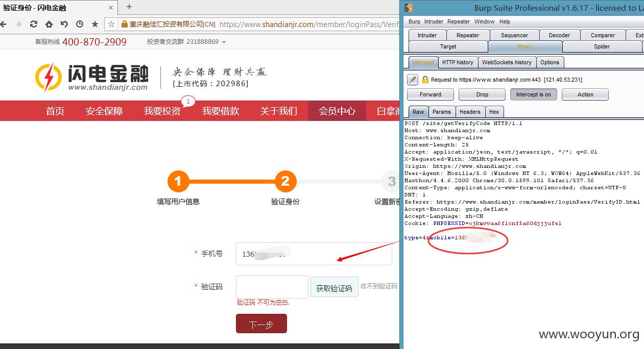Open the HTTP history sub-tab
This screenshot has width=644, height=349.
pyautogui.click(x=458, y=62)
